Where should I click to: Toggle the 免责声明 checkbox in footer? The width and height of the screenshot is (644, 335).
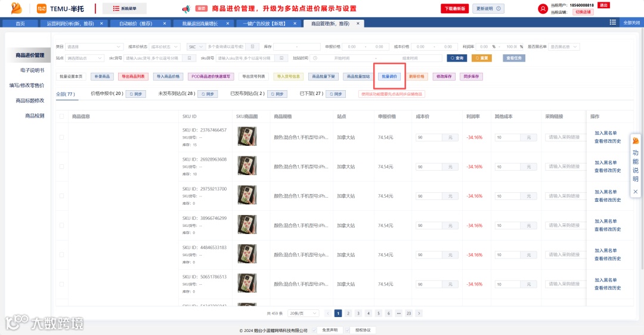point(314,330)
